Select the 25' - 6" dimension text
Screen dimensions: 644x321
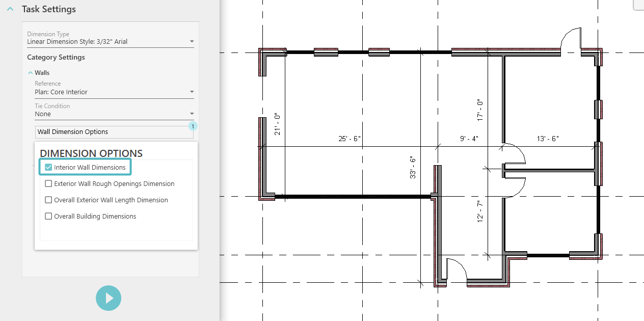tap(350, 139)
